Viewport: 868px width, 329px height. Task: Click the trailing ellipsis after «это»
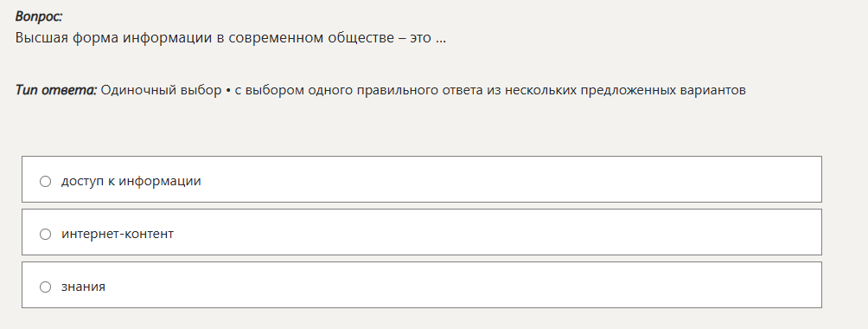click(x=441, y=42)
